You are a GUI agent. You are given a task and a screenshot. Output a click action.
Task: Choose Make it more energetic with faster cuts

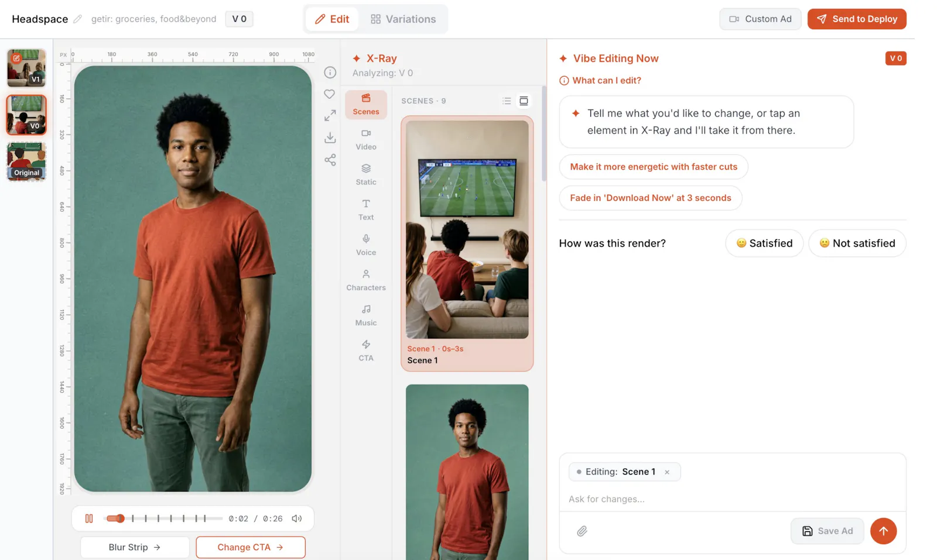click(x=654, y=167)
